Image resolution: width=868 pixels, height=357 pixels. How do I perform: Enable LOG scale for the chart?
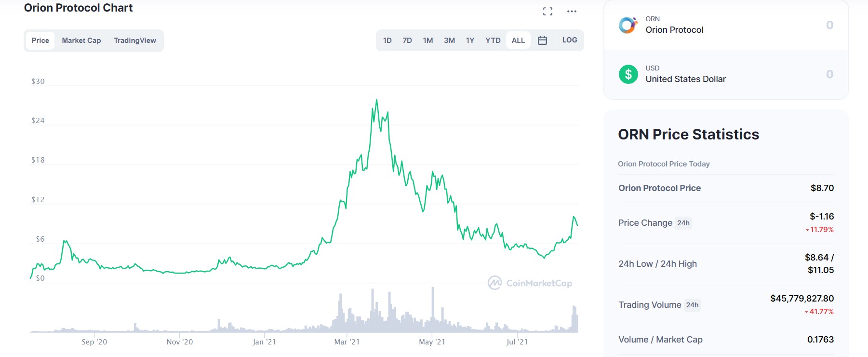click(x=569, y=40)
